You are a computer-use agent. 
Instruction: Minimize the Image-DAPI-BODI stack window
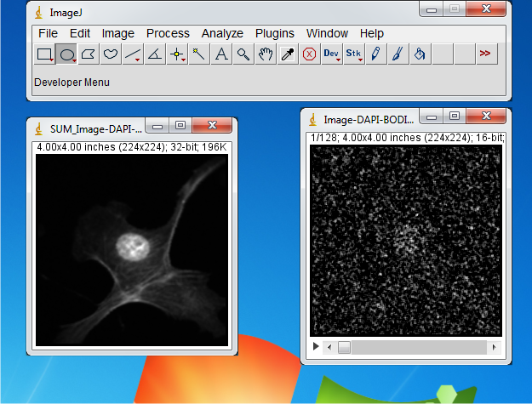pyautogui.click(x=432, y=117)
